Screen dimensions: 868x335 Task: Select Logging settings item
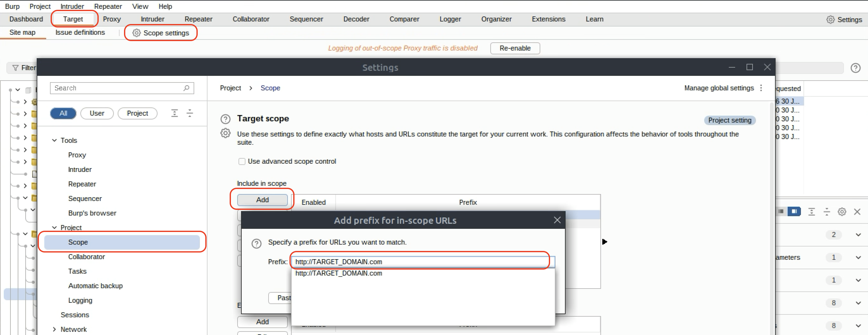click(x=80, y=300)
